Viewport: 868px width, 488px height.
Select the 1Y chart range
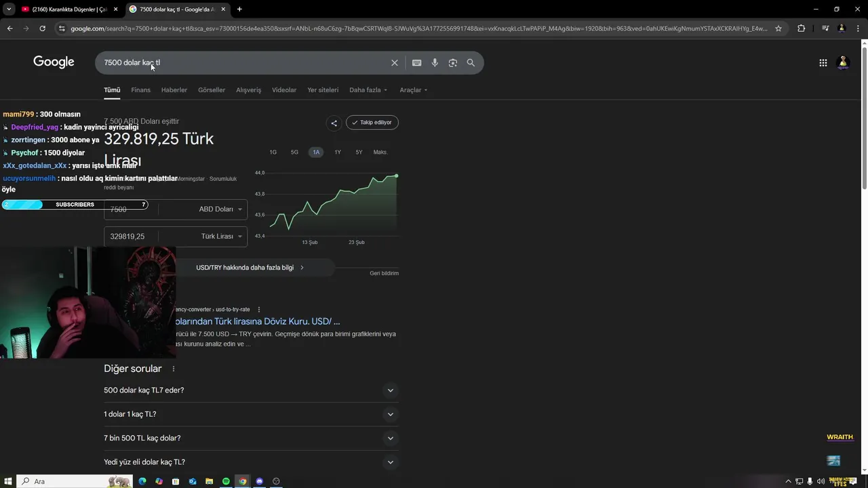coord(338,152)
